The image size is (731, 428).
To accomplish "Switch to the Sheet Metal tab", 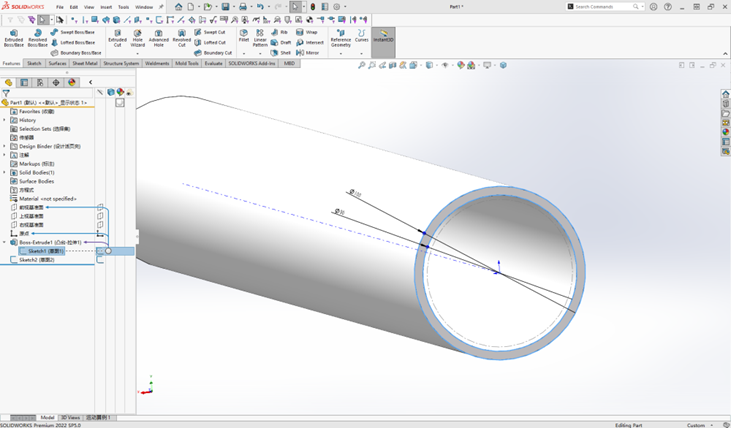I will pos(85,63).
